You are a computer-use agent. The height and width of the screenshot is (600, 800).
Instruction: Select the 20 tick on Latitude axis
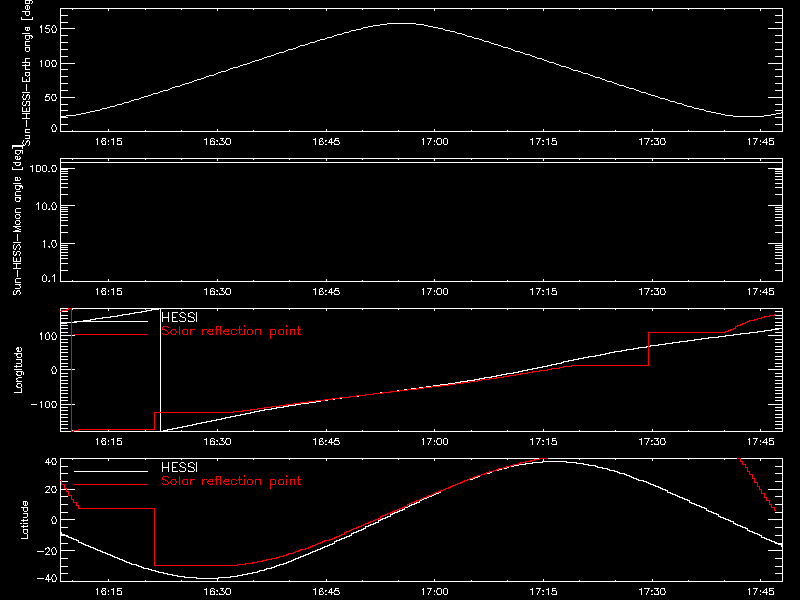(x=51, y=490)
